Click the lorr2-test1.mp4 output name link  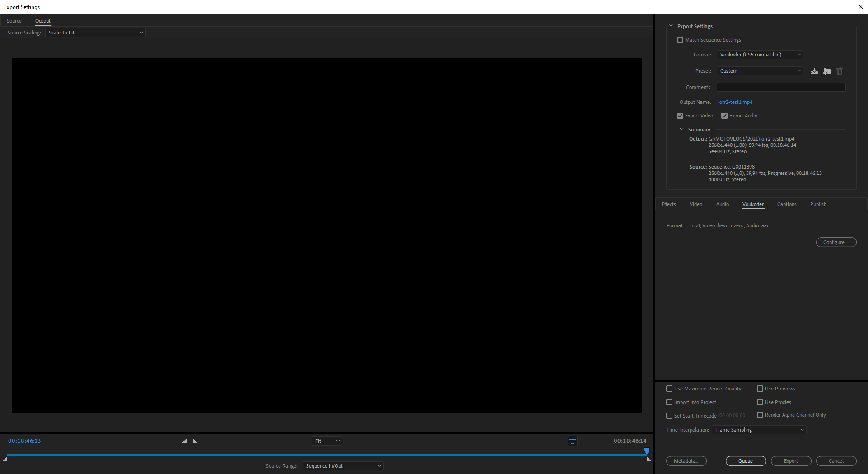[x=735, y=102]
